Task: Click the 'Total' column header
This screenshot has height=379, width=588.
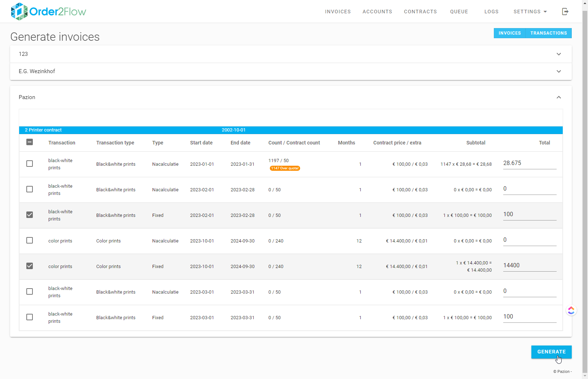Action: tap(544, 143)
